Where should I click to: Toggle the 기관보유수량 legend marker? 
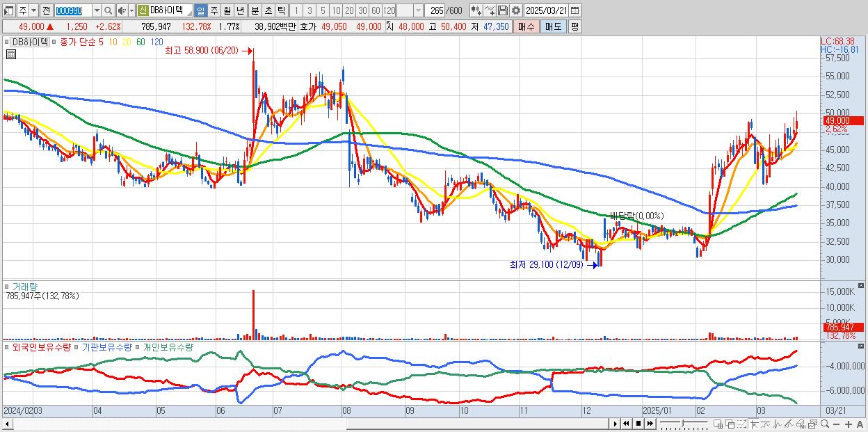[x=77, y=346]
